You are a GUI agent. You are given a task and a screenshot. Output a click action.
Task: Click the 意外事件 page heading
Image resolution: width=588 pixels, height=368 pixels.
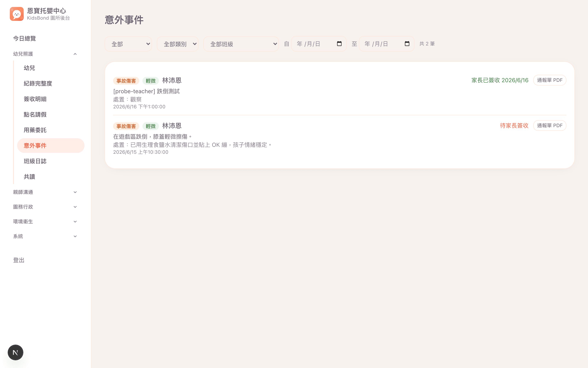tap(124, 20)
